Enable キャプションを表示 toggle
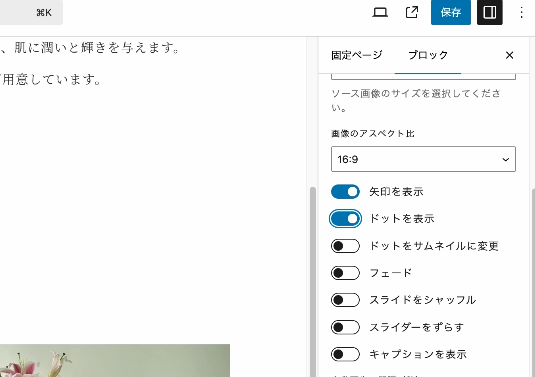Screen dimensions: 535x377 tap(345, 354)
